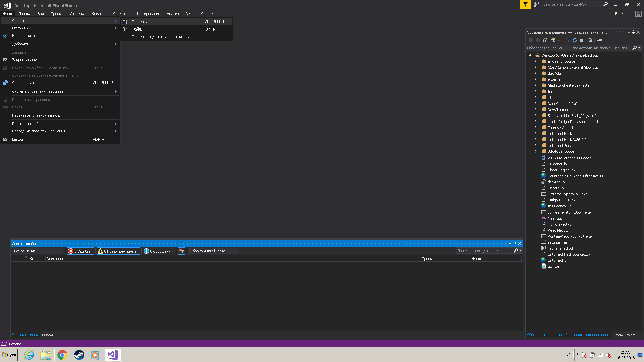Viewport: 644px width, 362px height.
Task: Click the navigate back icon in Solution Explorer
Action: pyautogui.click(x=530, y=40)
